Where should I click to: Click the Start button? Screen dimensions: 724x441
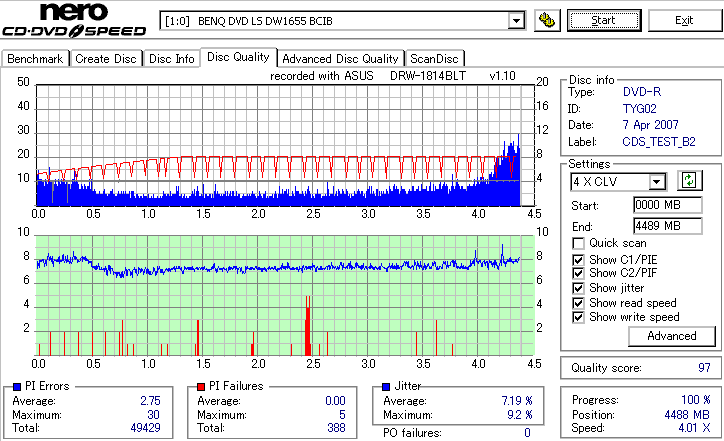604,20
